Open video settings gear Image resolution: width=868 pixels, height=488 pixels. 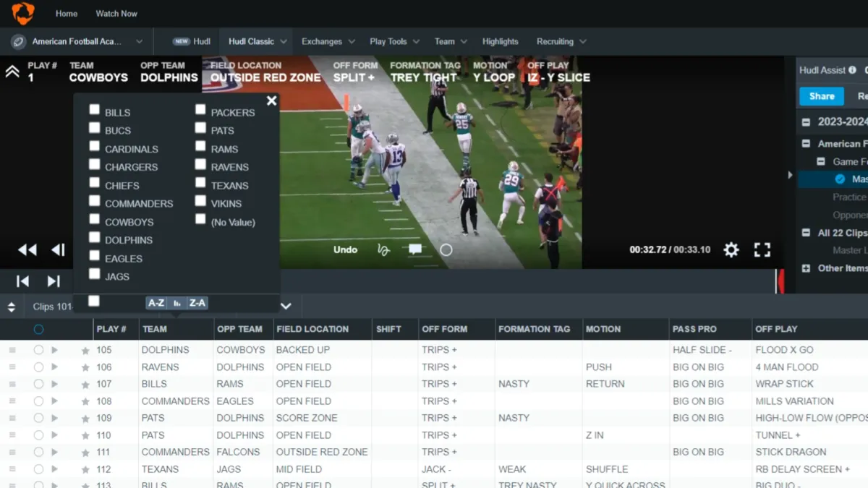731,250
